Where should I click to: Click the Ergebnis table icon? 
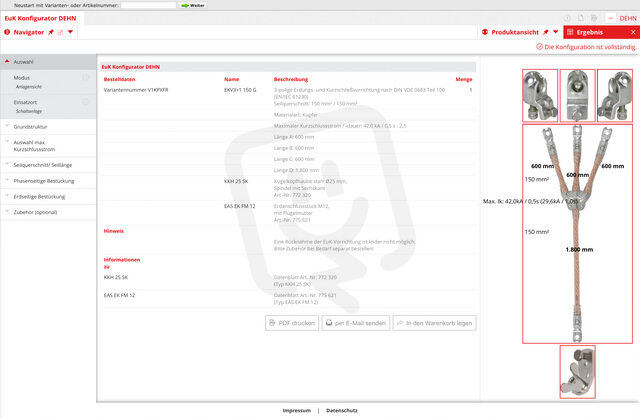[x=570, y=32]
